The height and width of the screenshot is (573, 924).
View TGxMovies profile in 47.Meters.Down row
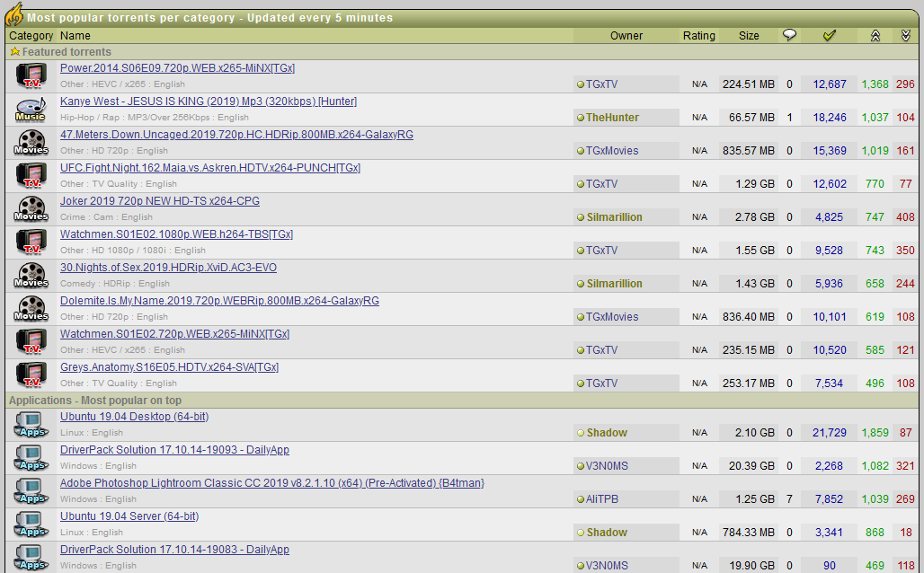[612, 151]
